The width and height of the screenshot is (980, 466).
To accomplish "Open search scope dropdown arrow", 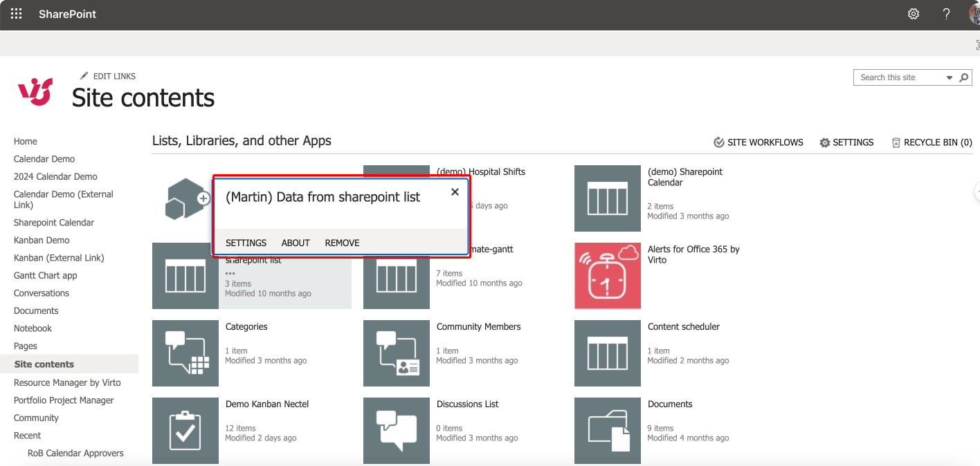I will (950, 78).
